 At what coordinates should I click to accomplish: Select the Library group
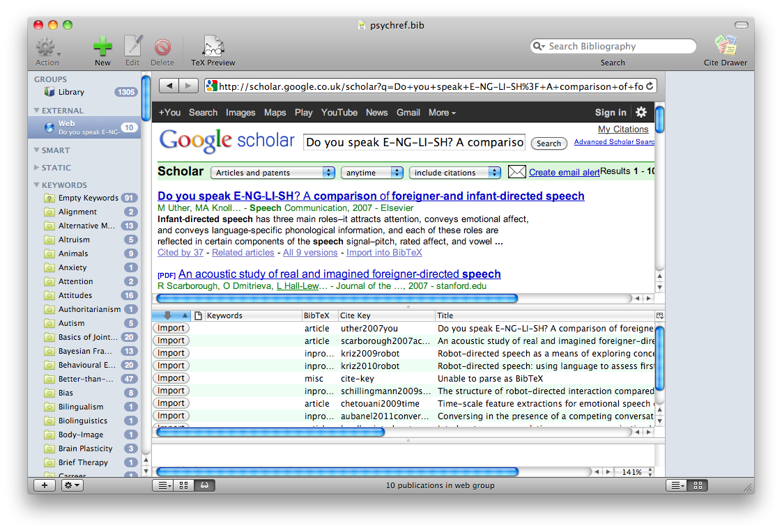click(85, 92)
